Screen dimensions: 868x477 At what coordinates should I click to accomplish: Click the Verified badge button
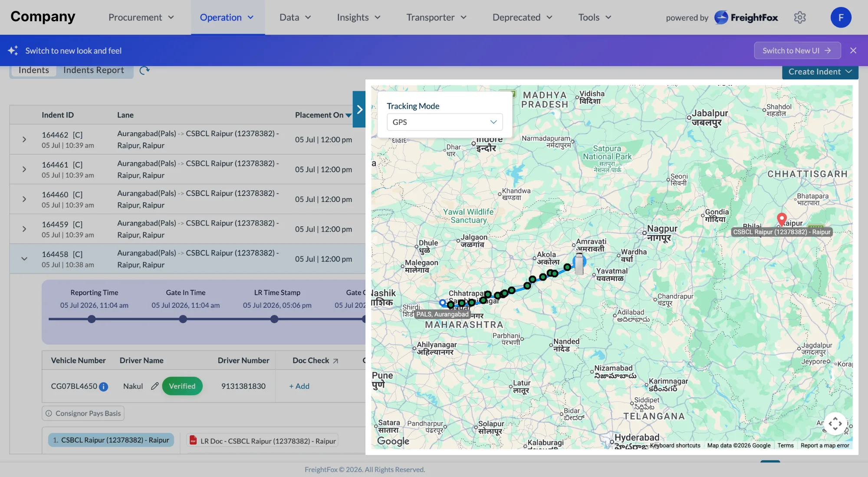[182, 386]
